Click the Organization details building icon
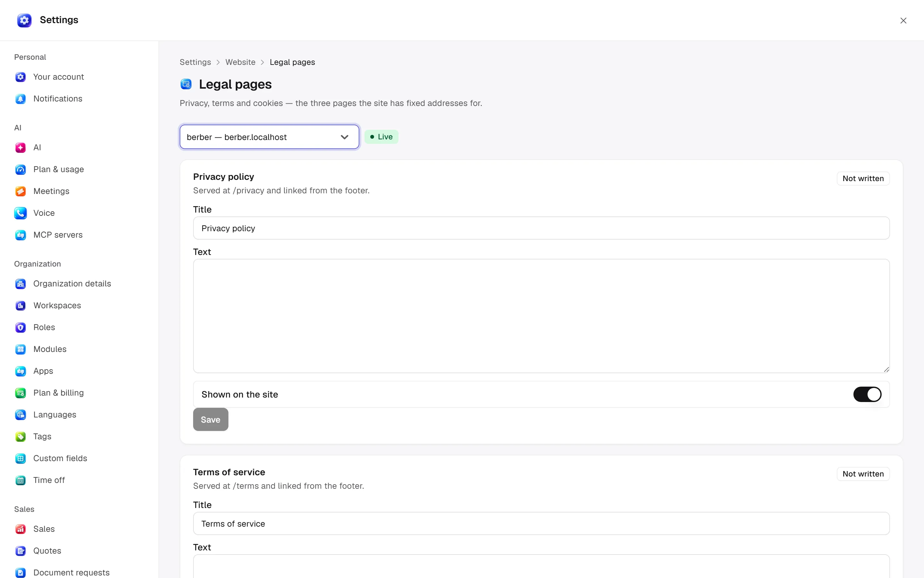The width and height of the screenshot is (924, 578). [x=21, y=284]
